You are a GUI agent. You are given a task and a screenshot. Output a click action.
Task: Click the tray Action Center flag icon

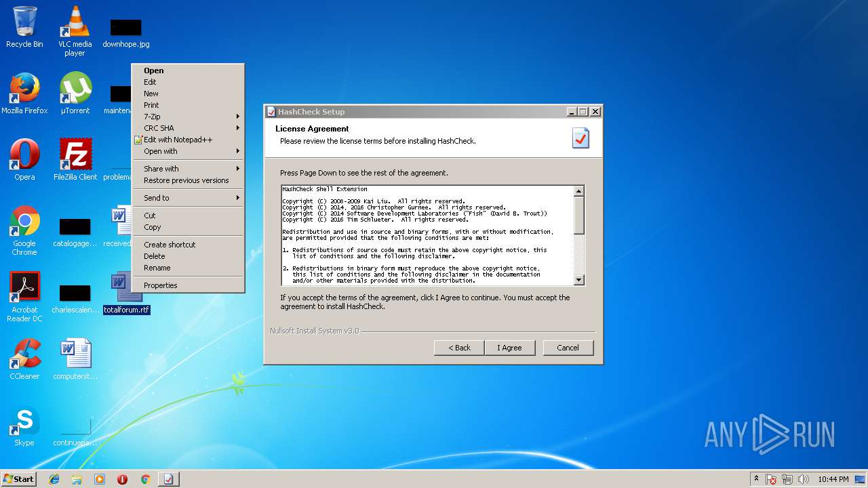click(772, 479)
